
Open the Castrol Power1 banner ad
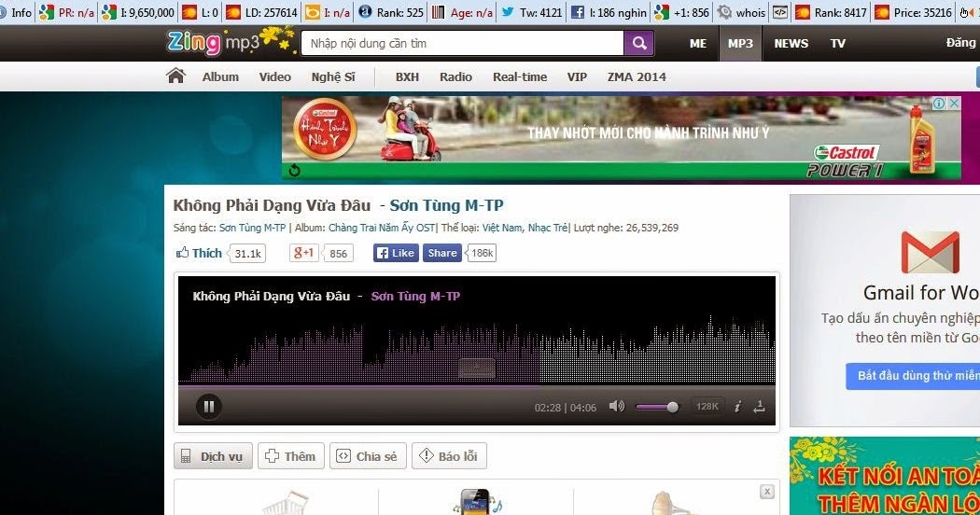point(622,138)
